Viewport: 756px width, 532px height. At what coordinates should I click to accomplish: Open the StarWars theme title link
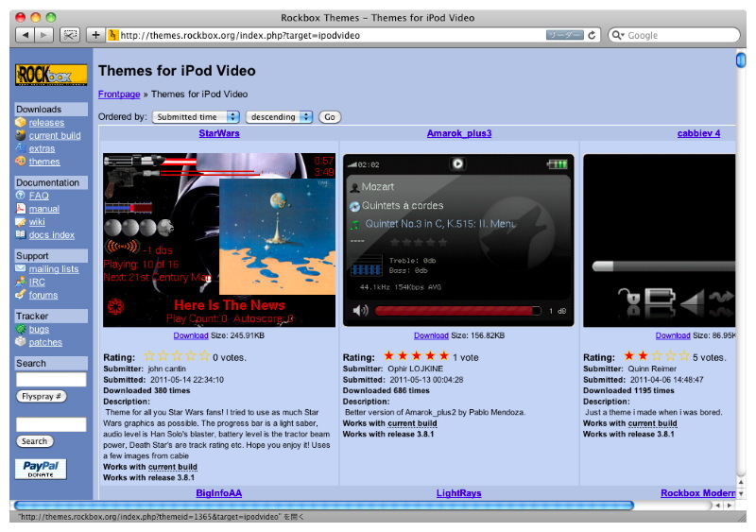point(218,133)
